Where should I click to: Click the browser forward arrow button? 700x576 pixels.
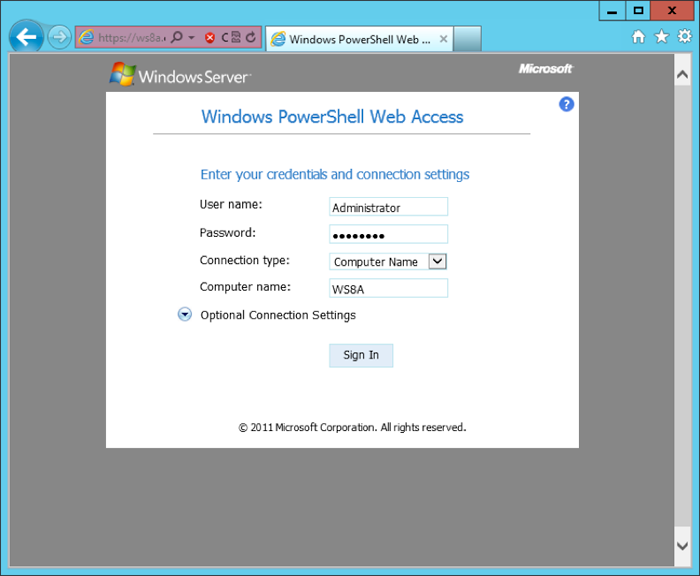(x=59, y=37)
